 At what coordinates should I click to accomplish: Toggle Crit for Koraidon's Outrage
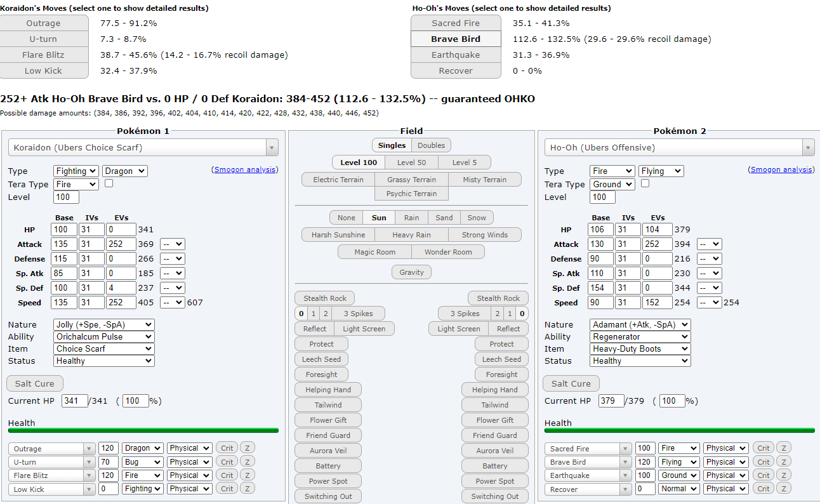click(227, 448)
